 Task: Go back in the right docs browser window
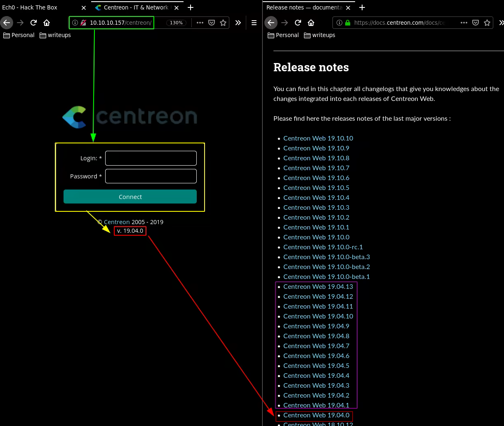point(271,23)
